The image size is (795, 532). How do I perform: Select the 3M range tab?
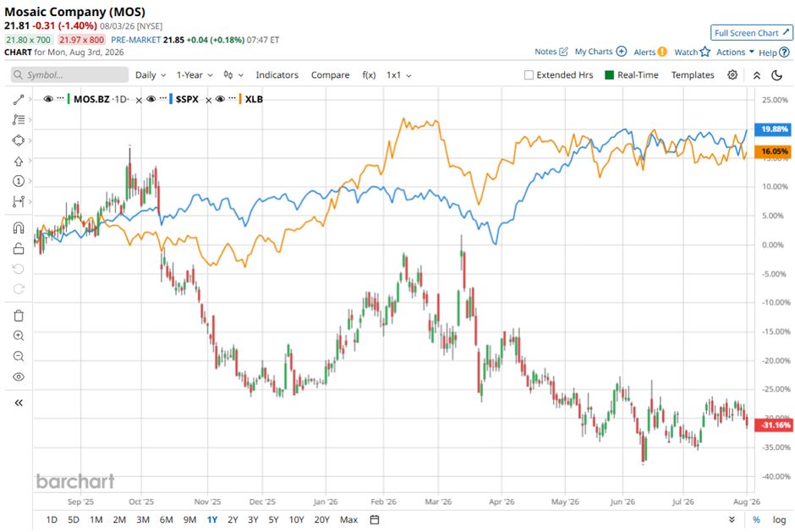(x=143, y=519)
